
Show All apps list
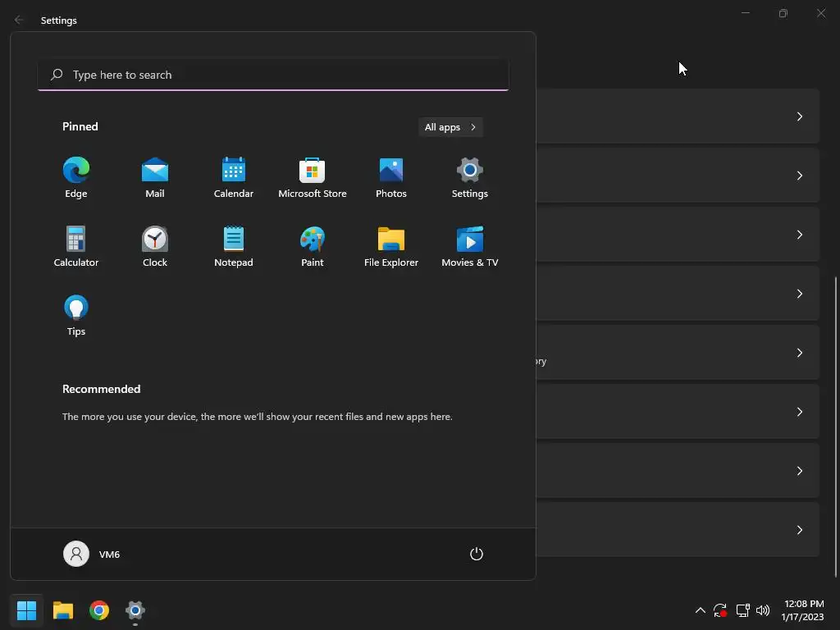(450, 127)
